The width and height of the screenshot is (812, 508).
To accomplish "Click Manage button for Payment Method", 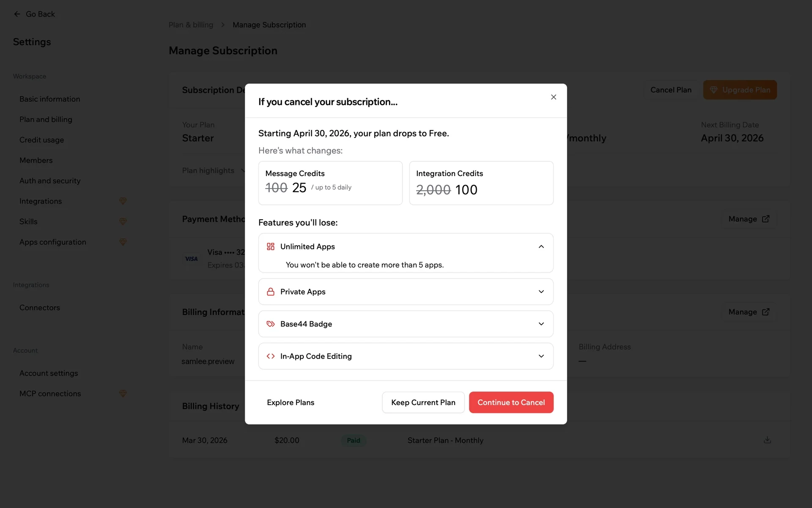I will [749, 219].
